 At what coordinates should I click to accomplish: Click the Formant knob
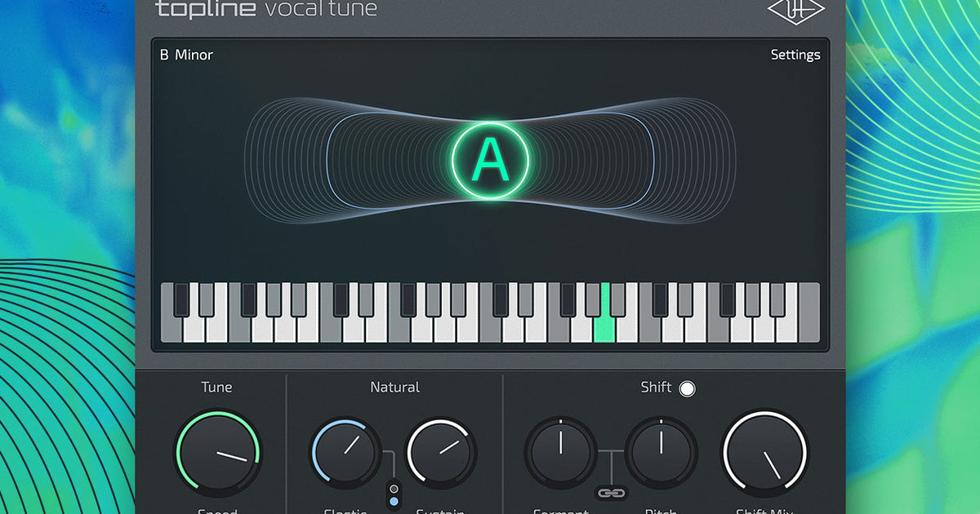click(561, 452)
